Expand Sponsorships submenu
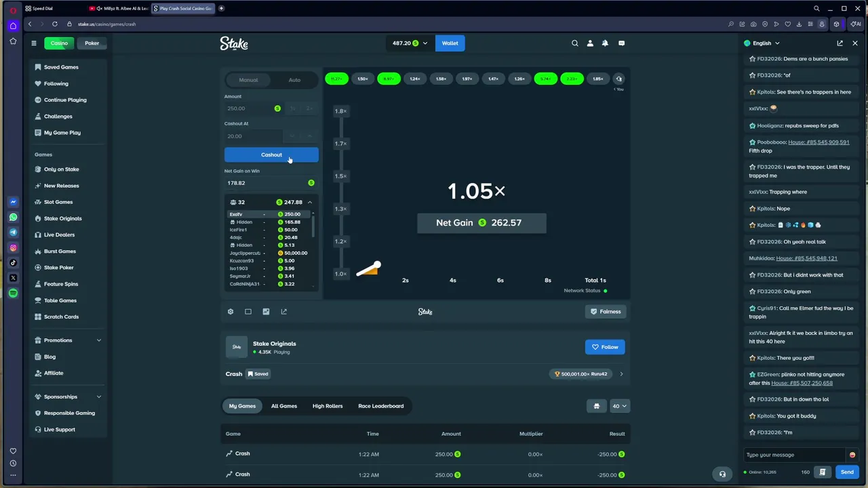The width and height of the screenshot is (868, 488). click(x=99, y=396)
